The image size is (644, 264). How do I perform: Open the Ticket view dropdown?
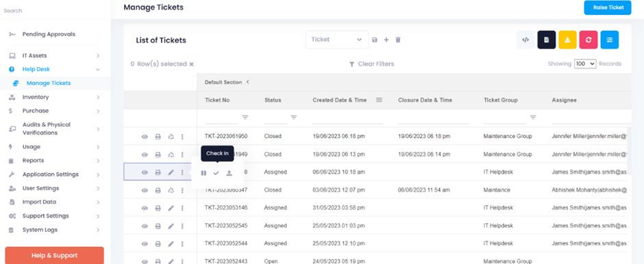coord(337,40)
